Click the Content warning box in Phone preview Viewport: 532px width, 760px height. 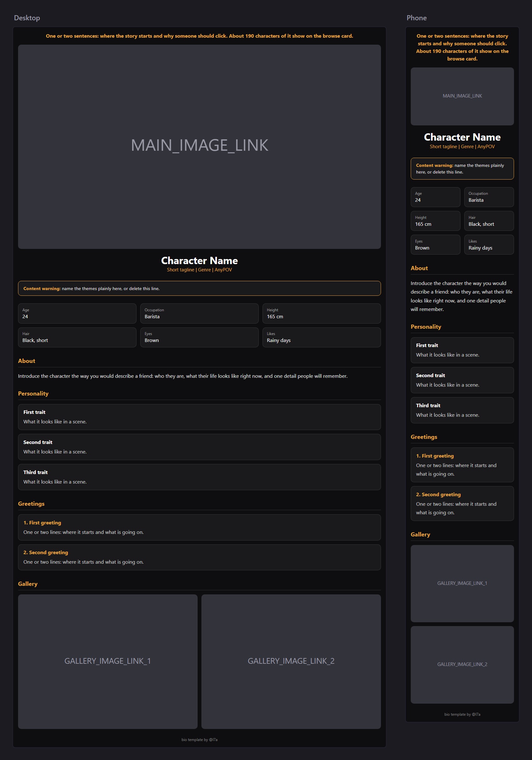462,168
